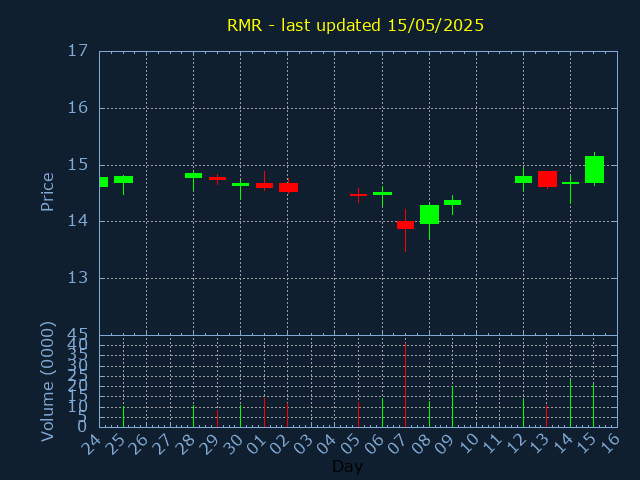Select the red candlestick for day 02

click(288, 187)
